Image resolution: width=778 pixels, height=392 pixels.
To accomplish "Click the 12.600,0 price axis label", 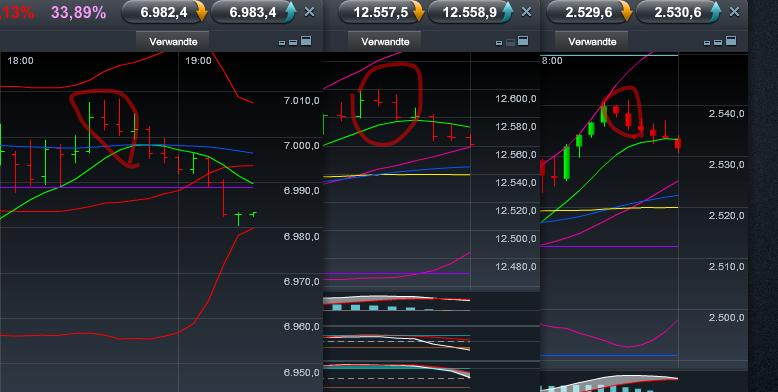I will click(x=516, y=99).
